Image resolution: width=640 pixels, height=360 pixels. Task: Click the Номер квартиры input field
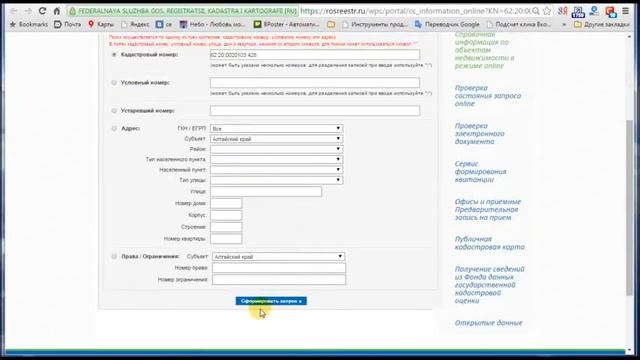[x=226, y=239]
